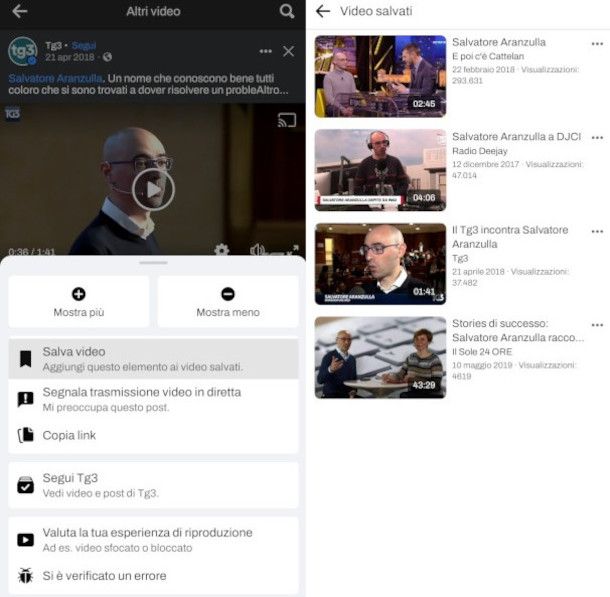The width and height of the screenshot is (610, 597).
Task: Select Salva video option
Action: click(x=153, y=359)
